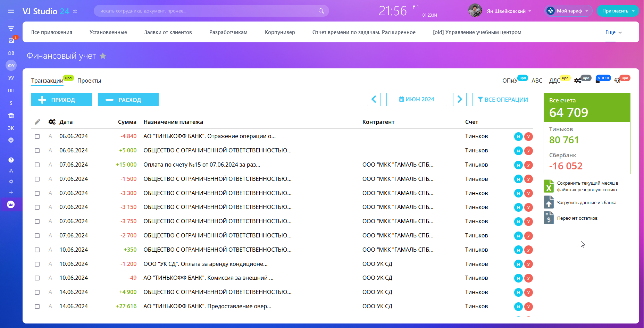
Task: Click the hamburger menu icon in sidebar
Action: pyautogui.click(x=11, y=11)
